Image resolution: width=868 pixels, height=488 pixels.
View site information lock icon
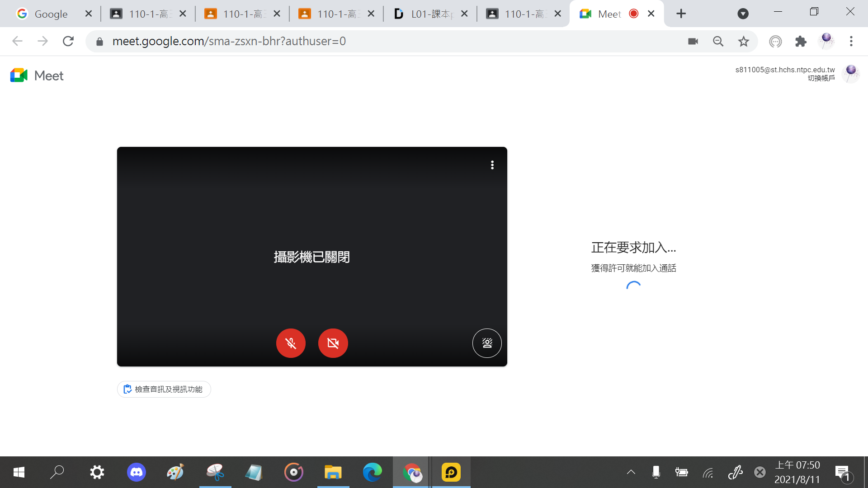100,42
